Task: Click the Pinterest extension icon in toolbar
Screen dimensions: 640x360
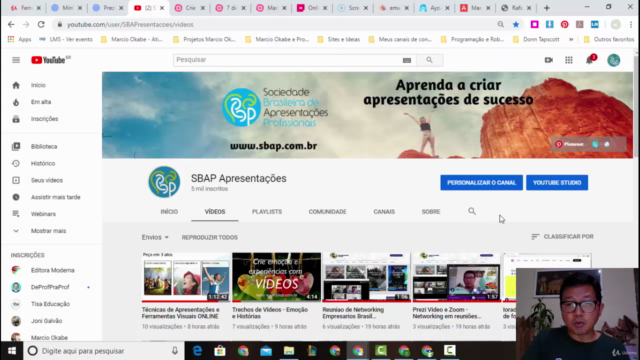Action: point(564,24)
